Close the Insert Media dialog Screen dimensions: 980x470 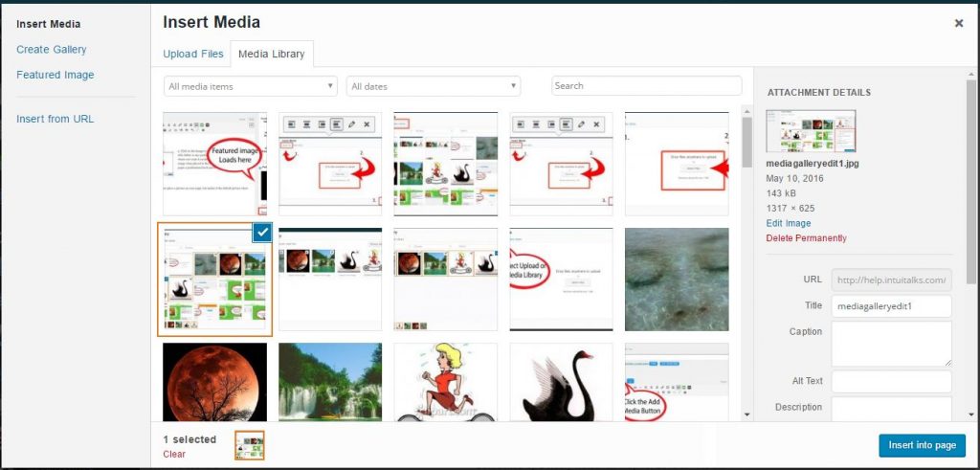(958, 23)
